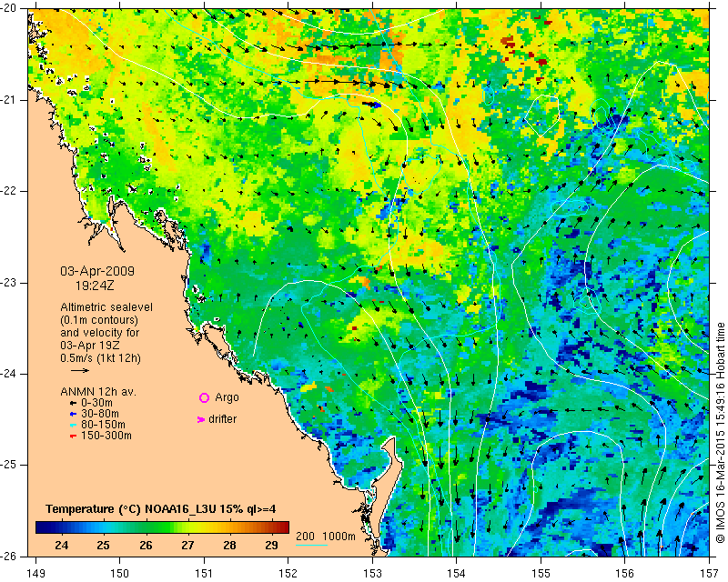Click the 149 longitude axis label
This screenshot has width=728, height=582.
pyautogui.click(x=35, y=574)
